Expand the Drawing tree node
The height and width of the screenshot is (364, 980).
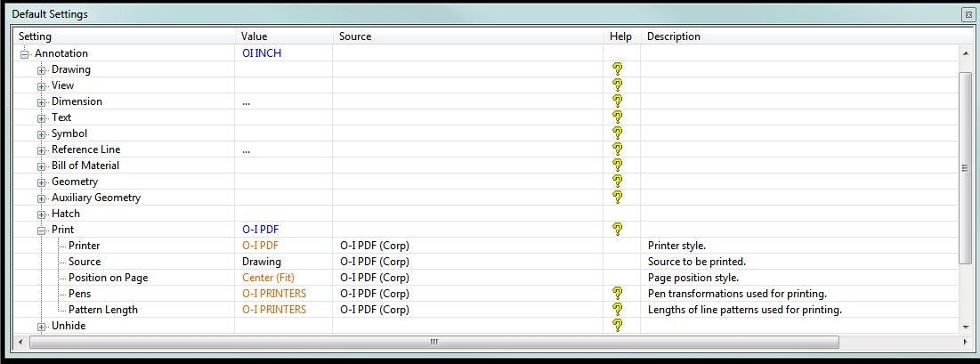pyautogui.click(x=41, y=70)
